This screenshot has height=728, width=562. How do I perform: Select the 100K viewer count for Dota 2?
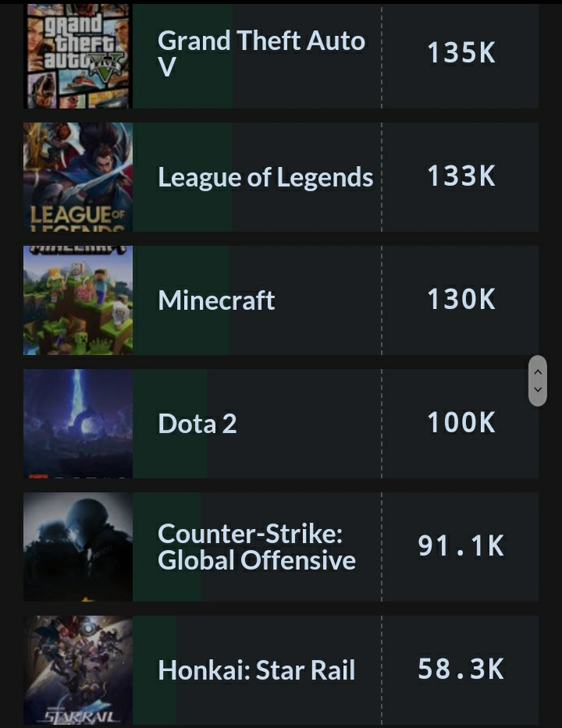pos(461,422)
